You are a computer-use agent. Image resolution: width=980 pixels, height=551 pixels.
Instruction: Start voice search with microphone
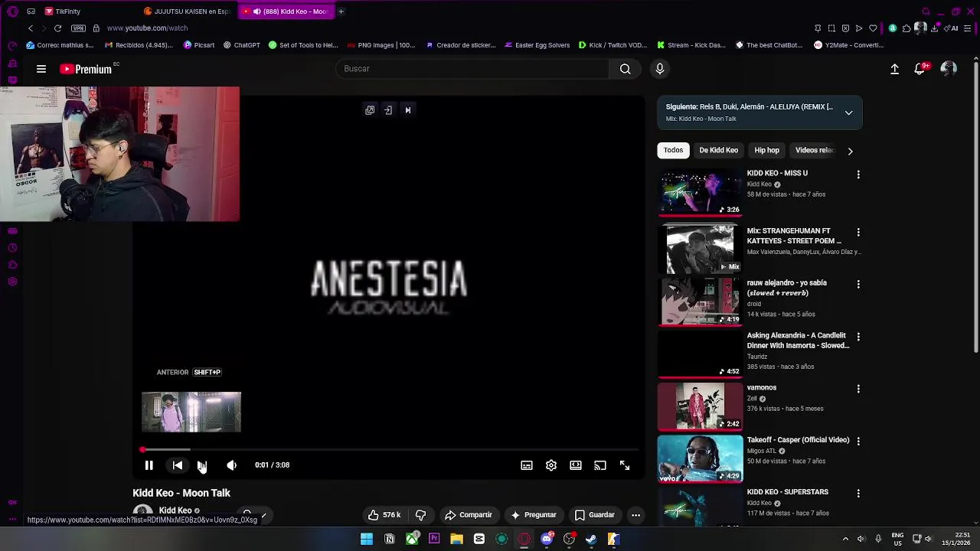[x=660, y=69]
